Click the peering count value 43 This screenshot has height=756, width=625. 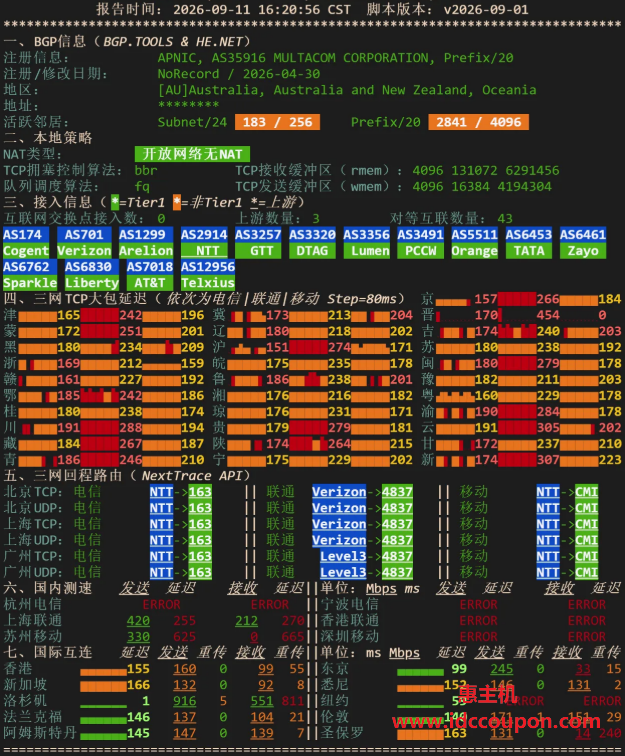tap(505, 218)
